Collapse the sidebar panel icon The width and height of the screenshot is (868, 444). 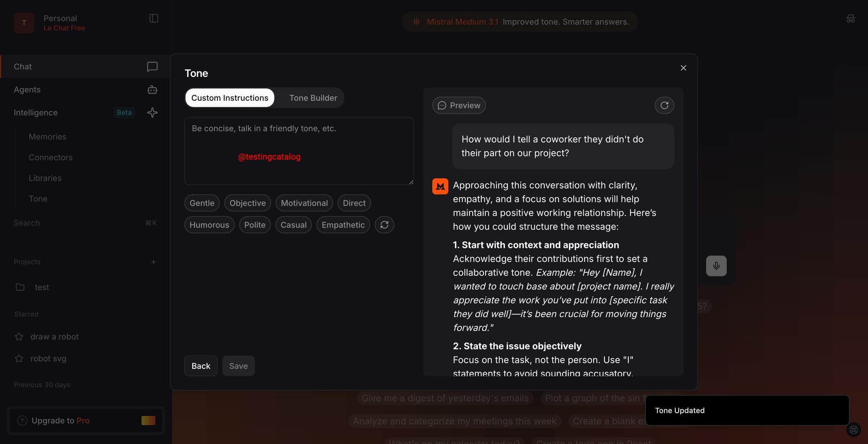tap(154, 18)
